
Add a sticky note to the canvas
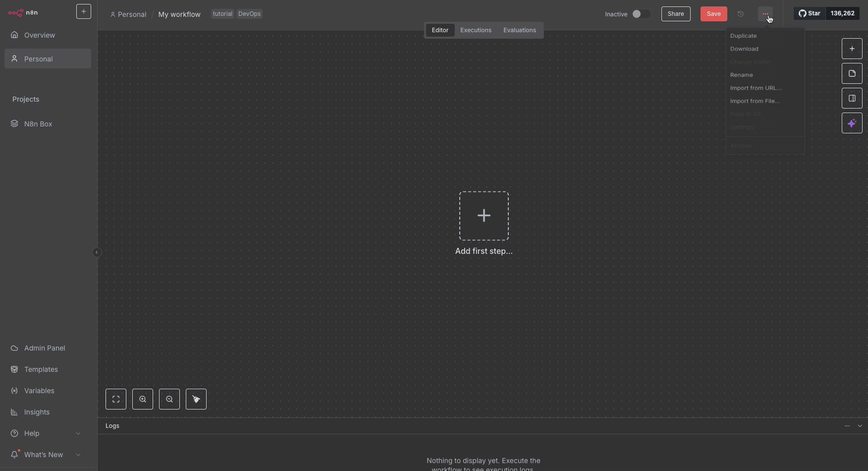pyautogui.click(x=852, y=73)
